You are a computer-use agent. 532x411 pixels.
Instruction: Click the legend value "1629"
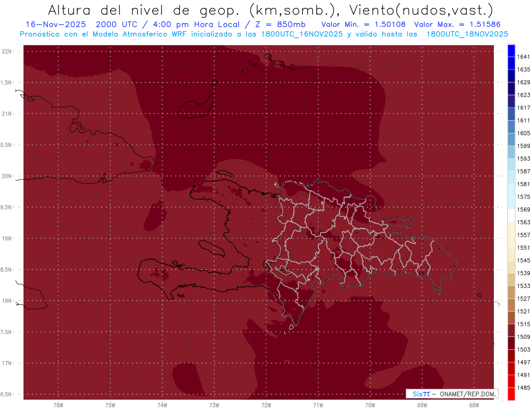click(524, 82)
